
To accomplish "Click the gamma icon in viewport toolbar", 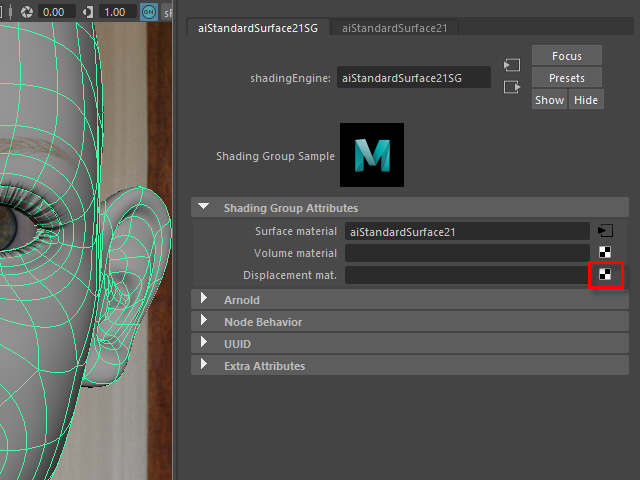I will coord(90,12).
